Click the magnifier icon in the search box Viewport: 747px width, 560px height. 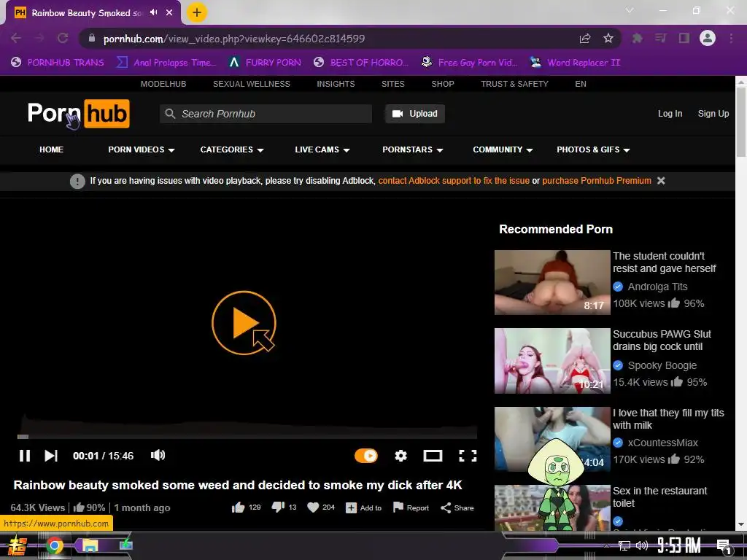tap(170, 114)
